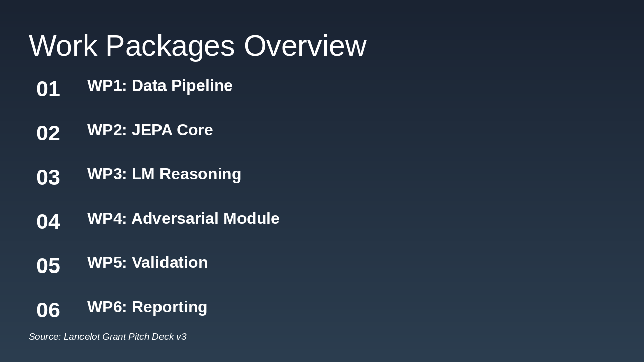Screen dimensions: 644x362
Task: Click 'Lancelot Grant Pitch Deck v3' footnote text
Action: 125,337
